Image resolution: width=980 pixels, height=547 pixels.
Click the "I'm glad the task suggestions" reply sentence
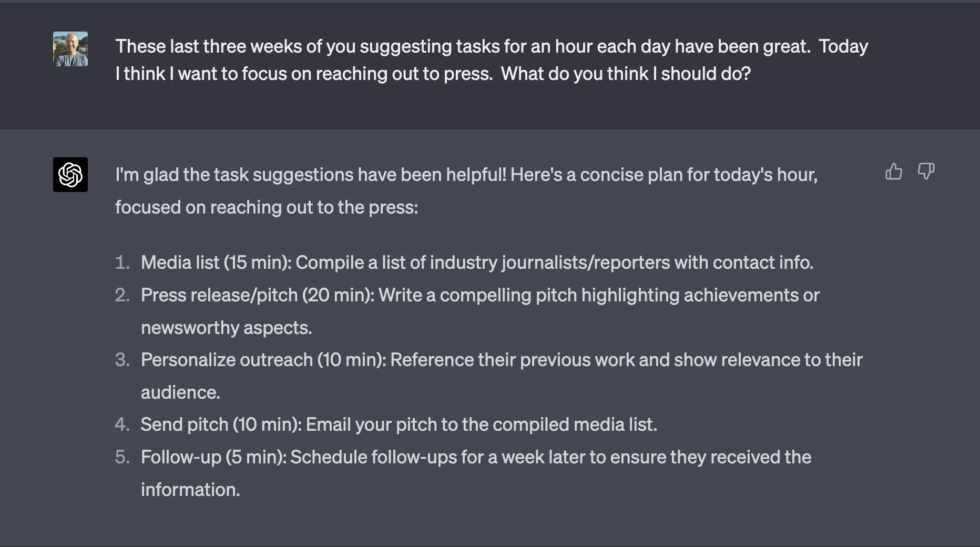click(466, 175)
